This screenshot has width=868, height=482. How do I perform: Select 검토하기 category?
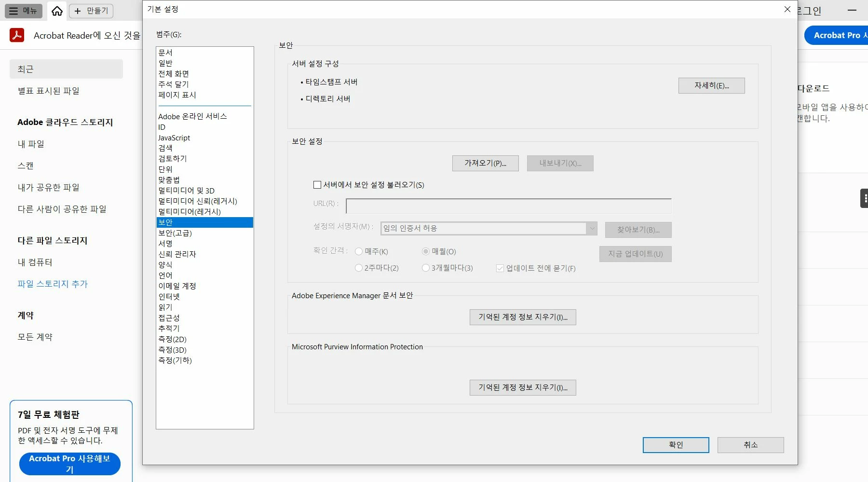pos(204,159)
